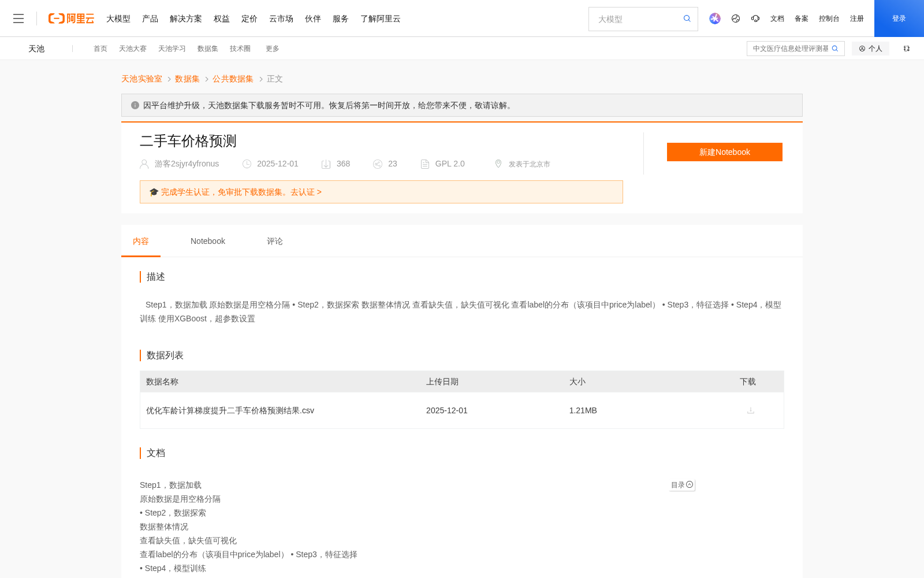This screenshot has width=924, height=578.
Task: Open the 定价 menu item
Action: click(249, 18)
